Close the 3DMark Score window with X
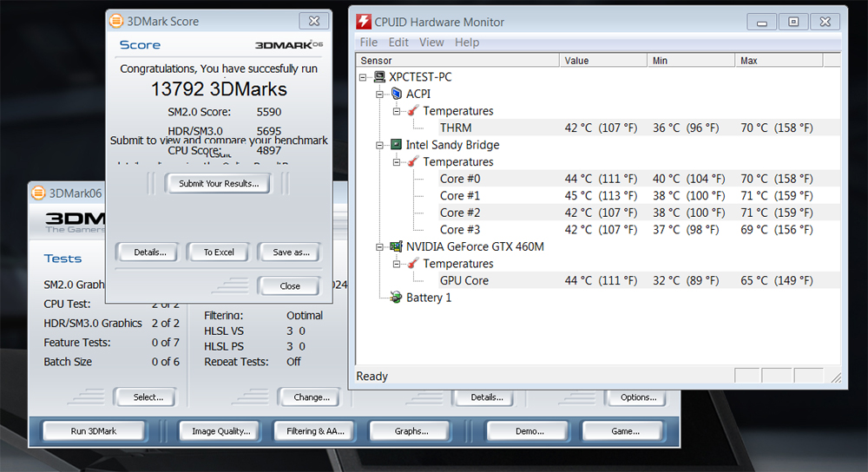The width and height of the screenshot is (868, 472). pyautogui.click(x=314, y=21)
